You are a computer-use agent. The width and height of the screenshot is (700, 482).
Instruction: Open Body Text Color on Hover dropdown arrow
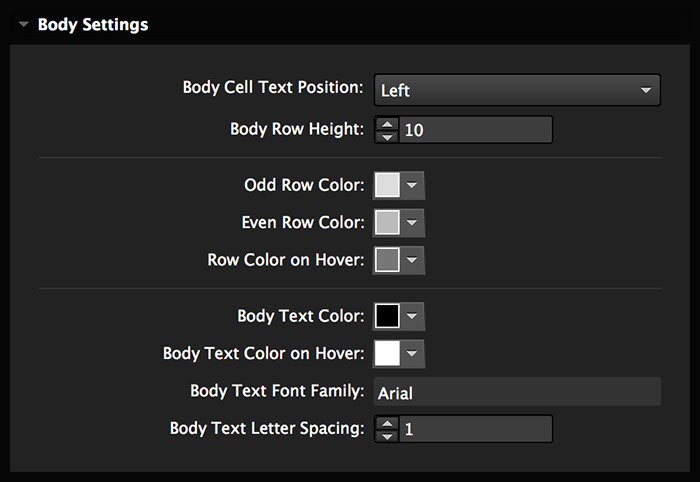click(x=412, y=353)
